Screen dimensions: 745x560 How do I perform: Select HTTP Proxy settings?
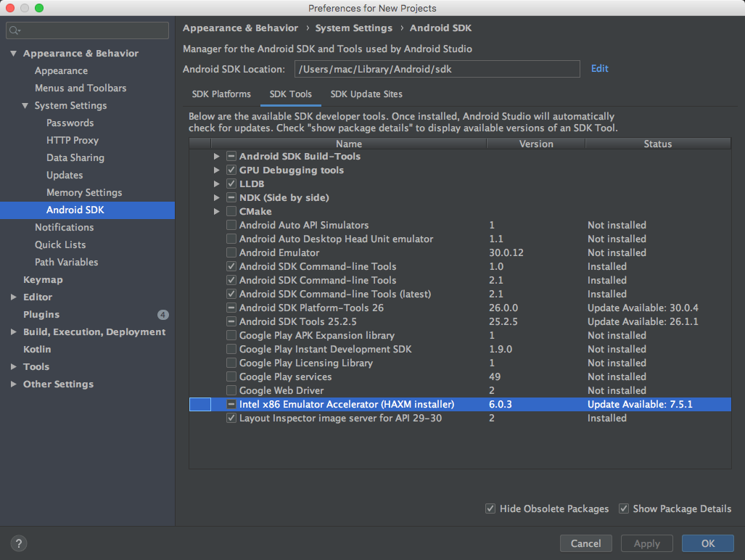point(73,140)
